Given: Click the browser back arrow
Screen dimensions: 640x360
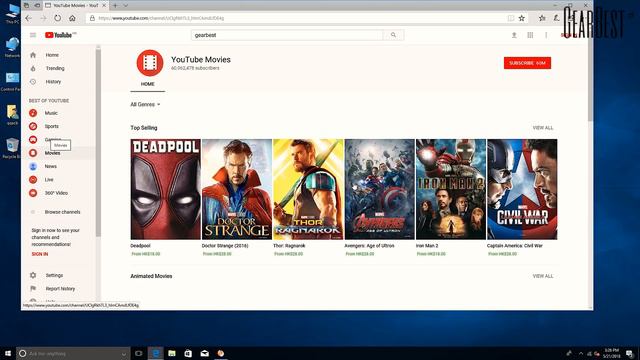Looking at the screenshot, I should (x=29, y=18).
